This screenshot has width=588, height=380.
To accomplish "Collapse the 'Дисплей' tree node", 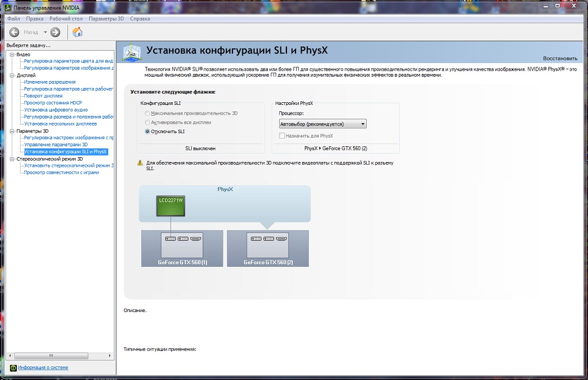I will click(x=12, y=76).
